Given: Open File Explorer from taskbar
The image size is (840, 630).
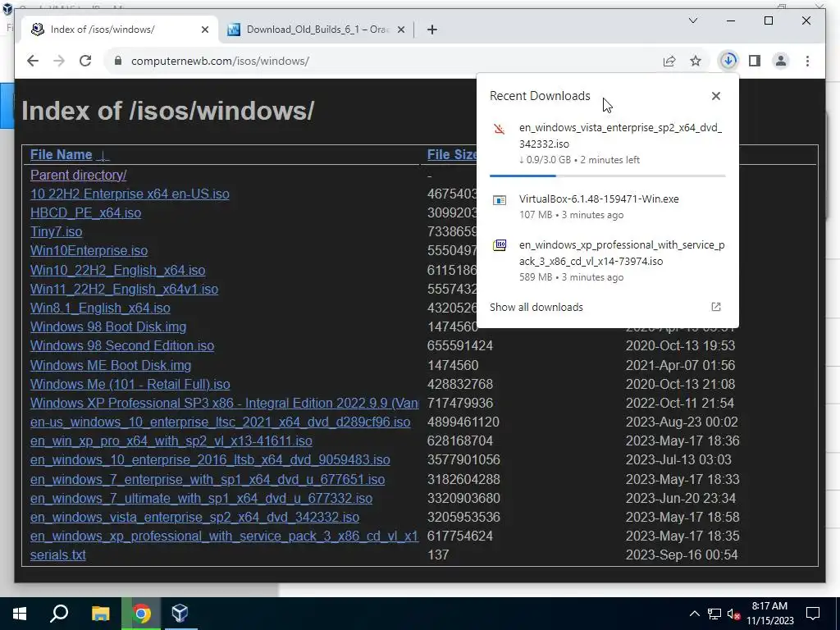Looking at the screenshot, I should click(100, 614).
